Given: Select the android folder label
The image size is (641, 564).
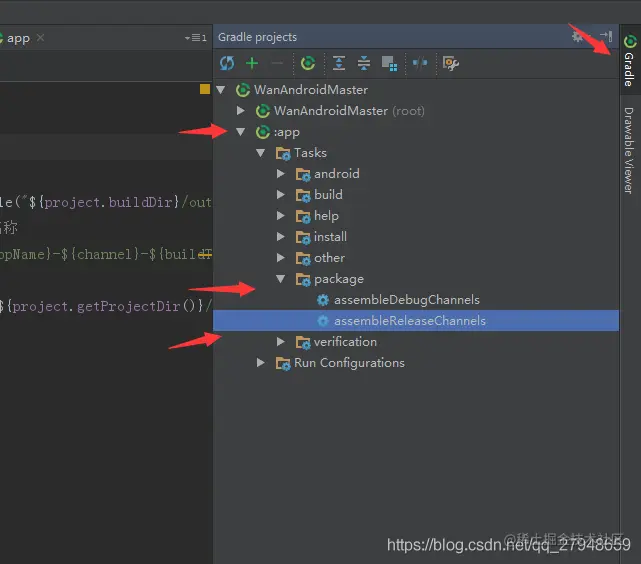Looking at the screenshot, I should point(337,174).
